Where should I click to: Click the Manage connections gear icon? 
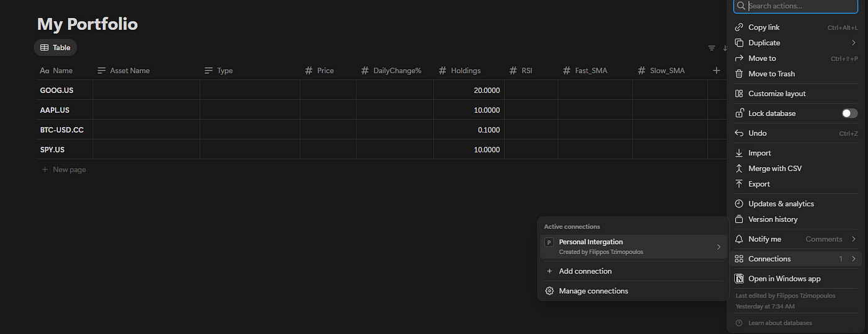[x=549, y=291]
